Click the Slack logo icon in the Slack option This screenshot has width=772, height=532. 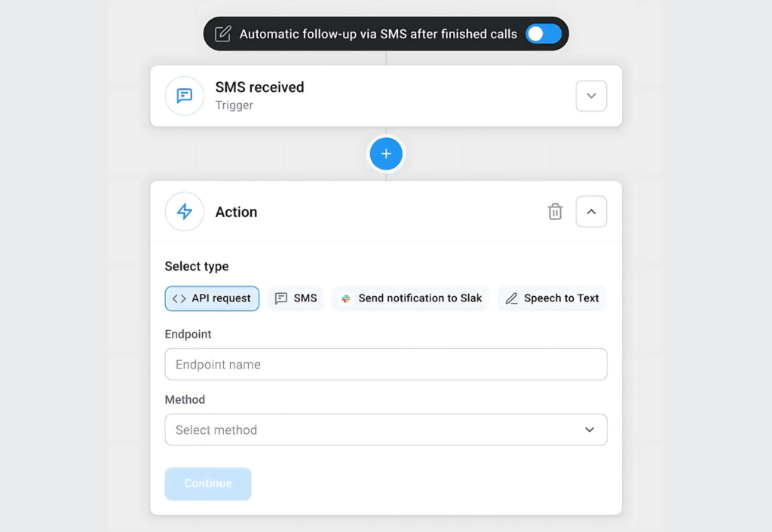346,298
